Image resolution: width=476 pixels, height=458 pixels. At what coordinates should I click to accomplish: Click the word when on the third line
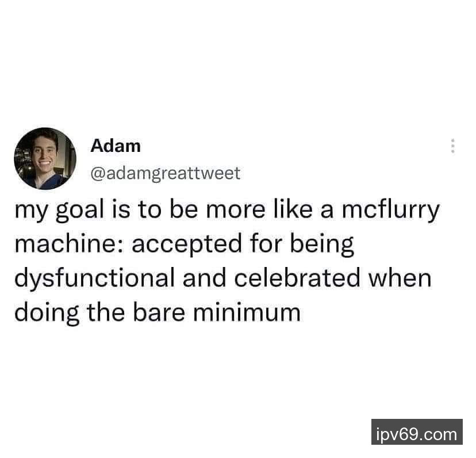[x=400, y=278]
